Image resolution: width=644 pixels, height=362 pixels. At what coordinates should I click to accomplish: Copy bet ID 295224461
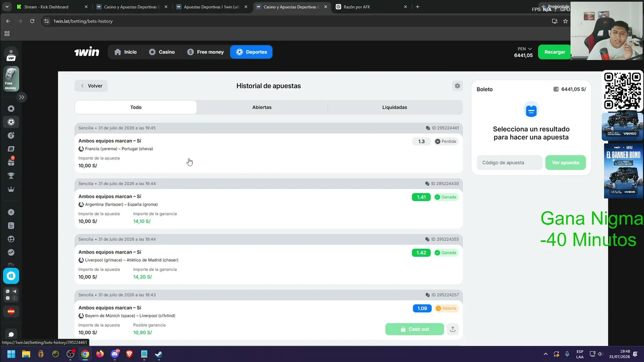pos(428,128)
